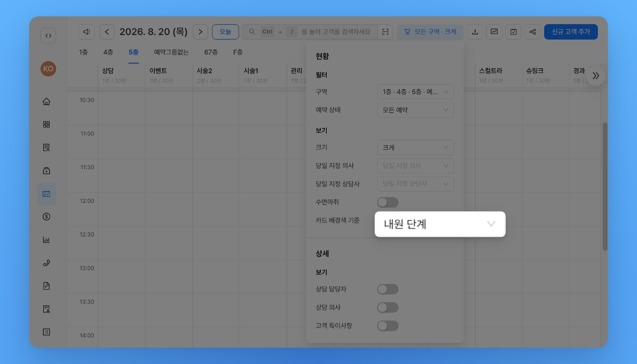Click the download icon in toolbar
Image resolution: width=637 pixels, height=364 pixels.
475,32
